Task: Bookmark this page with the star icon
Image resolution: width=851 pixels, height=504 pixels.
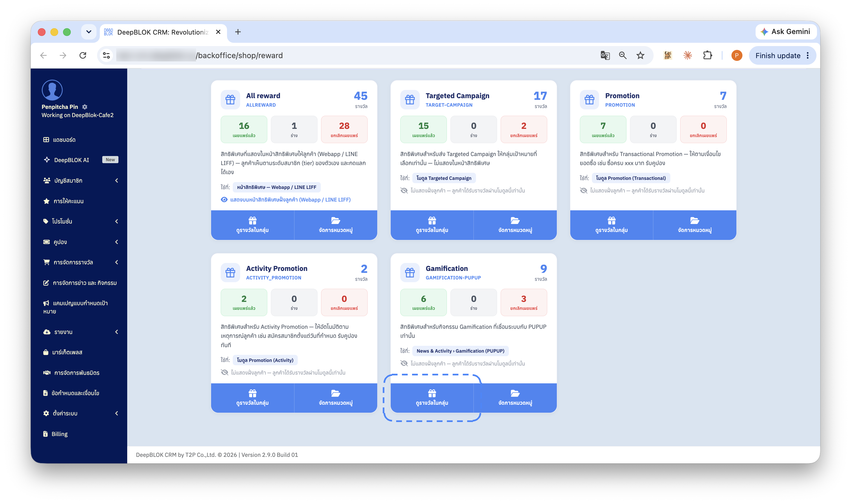Action: pyautogui.click(x=640, y=55)
